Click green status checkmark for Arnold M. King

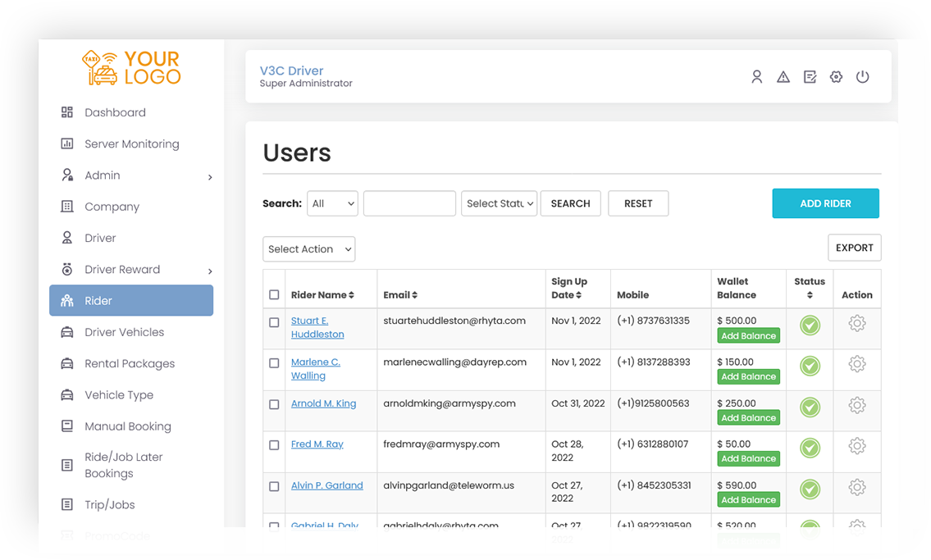point(810,407)
